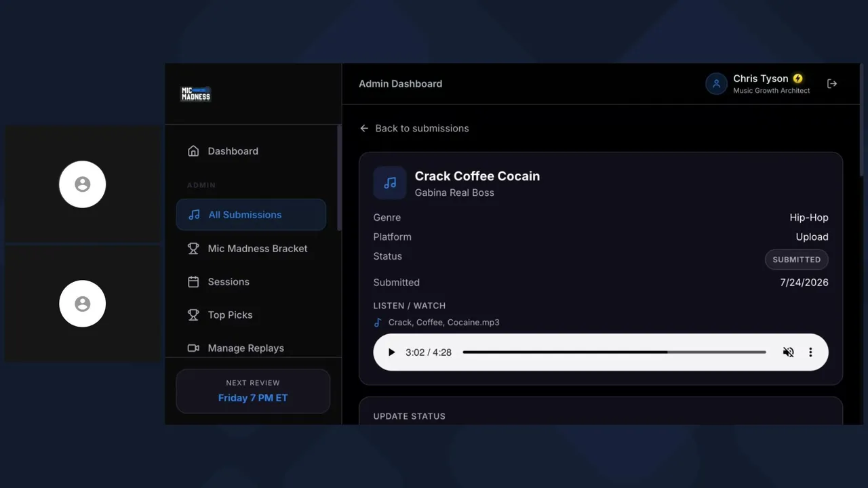Click the Mic Madness Bracket trophy icon
This screenshot has height=488, width=868.
click(193, 249)
